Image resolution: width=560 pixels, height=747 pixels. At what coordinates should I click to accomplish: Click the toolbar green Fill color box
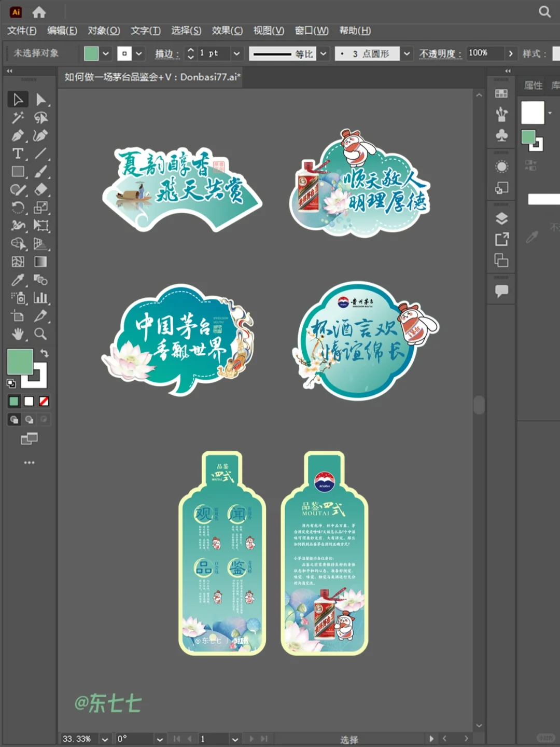pyautogui.click(x=20, y=362)
